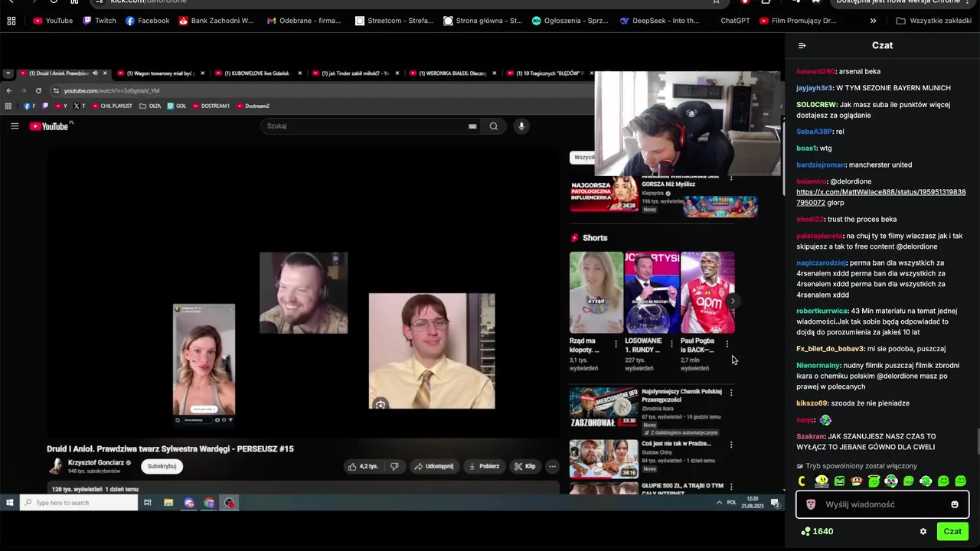
Task: Reload the inner YouTube page
Action: tap(38, 90)
